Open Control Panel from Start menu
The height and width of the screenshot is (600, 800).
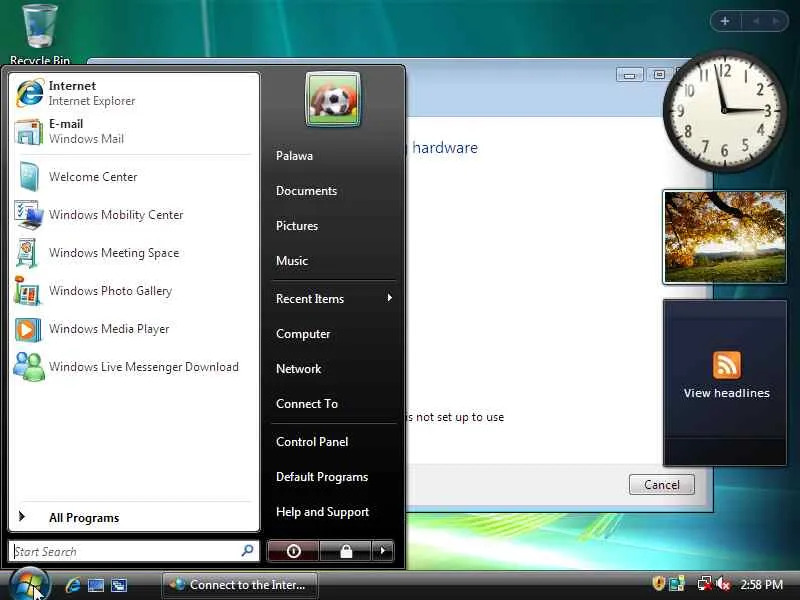click(x=312, y=442)
